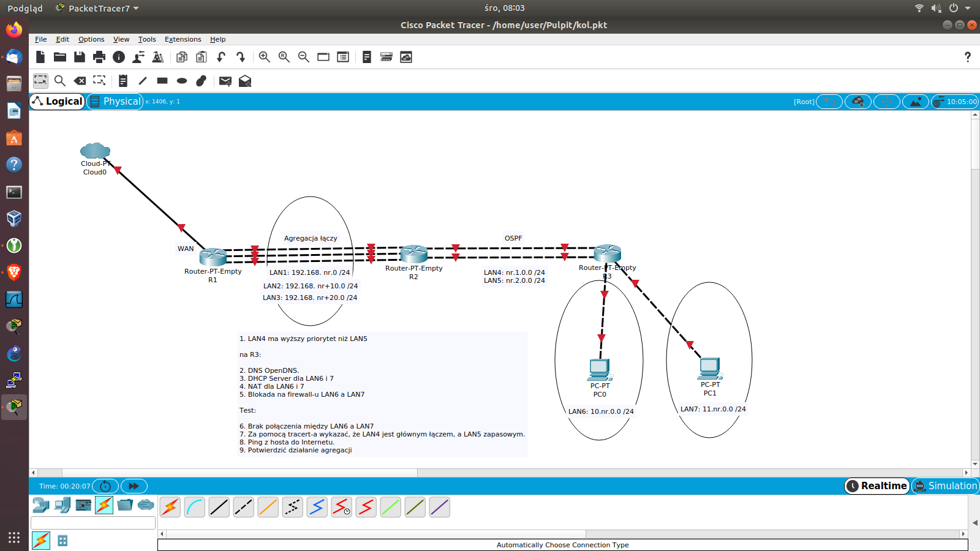This screenshot has height=551, width=980.
Task: Switch to Realtime mode
Action: pos(877,486)
